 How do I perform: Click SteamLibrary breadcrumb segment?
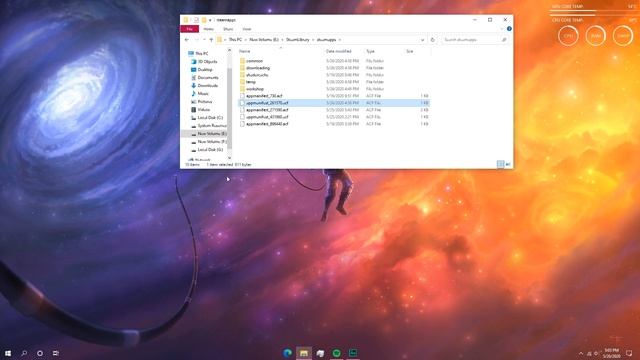pos(298,40)
